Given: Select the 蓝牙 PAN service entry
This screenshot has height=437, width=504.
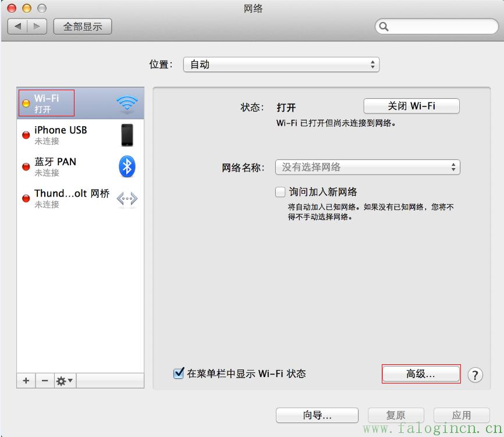Looking at the screenshot, I should click(x=55, y=167).
